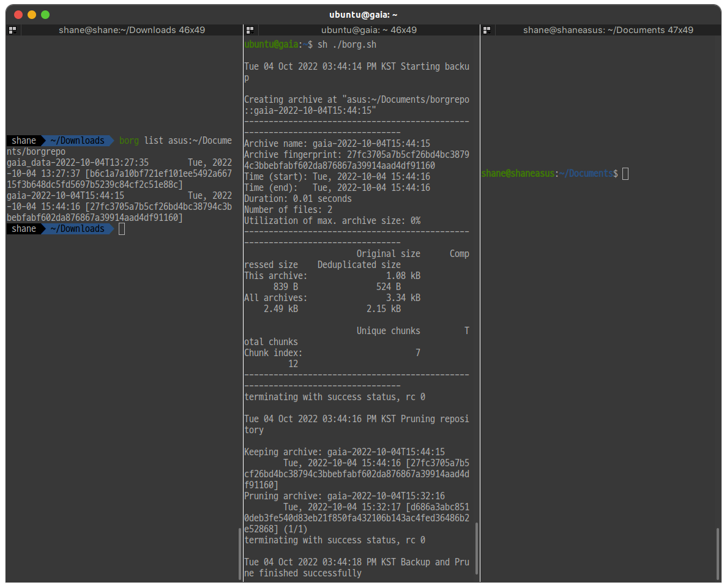Click the first 'shane' prompt segment
Screen dimensions: 727x588
click(24, 141)
